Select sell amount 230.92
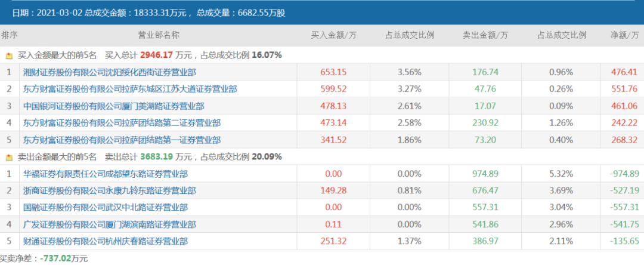This screenshot has width=644, height=265. (485, 123)
